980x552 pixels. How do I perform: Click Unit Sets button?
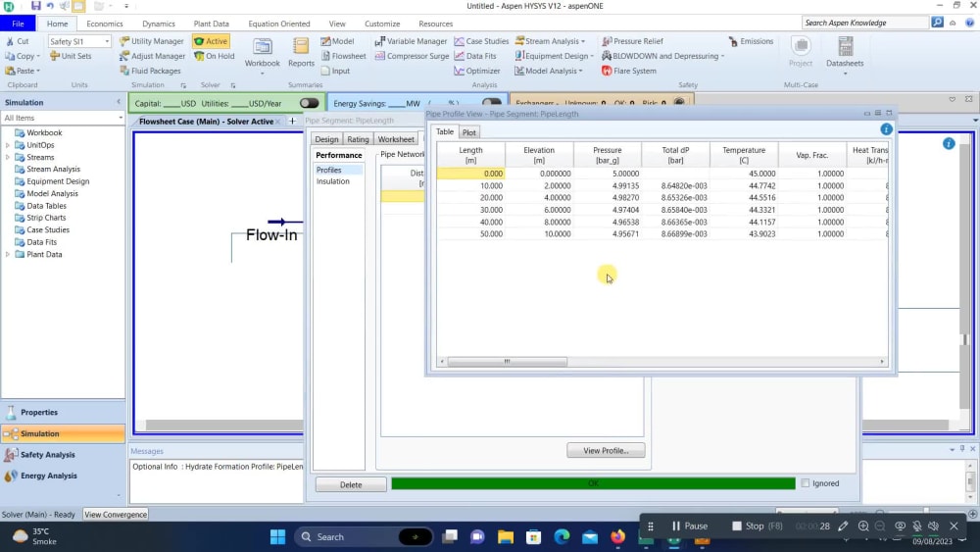[x=71, y=56]
